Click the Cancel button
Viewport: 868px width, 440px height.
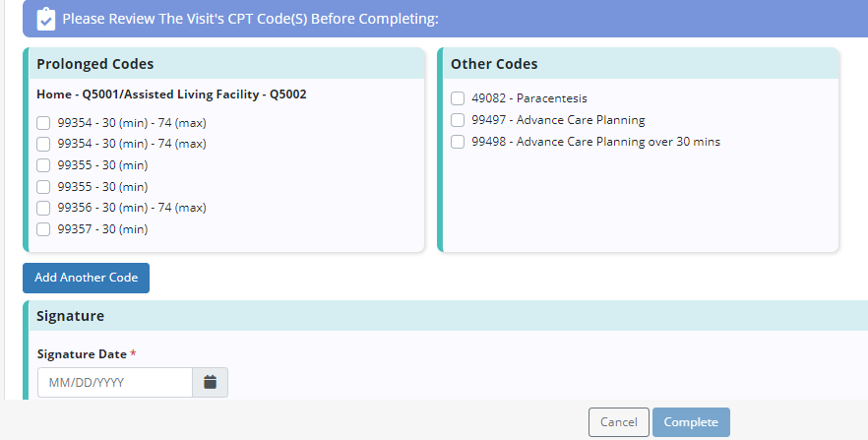tap(618, 422)
